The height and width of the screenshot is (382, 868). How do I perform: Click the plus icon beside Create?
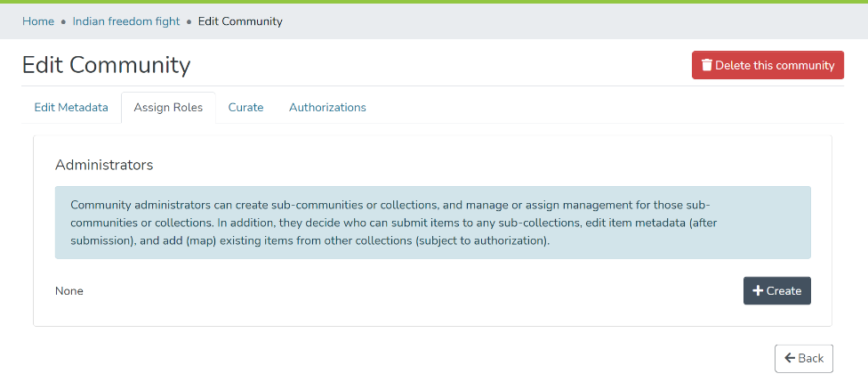tap(758, 291)
